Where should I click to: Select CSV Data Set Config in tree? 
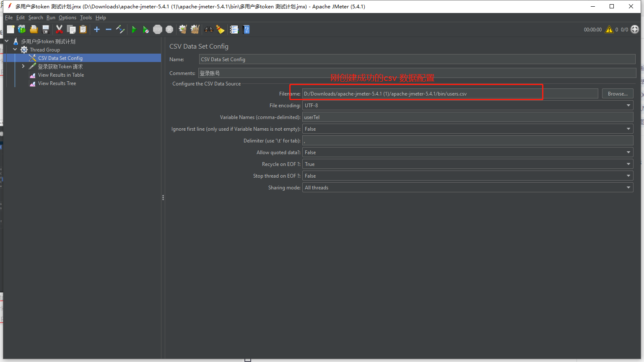coord(60,58)
